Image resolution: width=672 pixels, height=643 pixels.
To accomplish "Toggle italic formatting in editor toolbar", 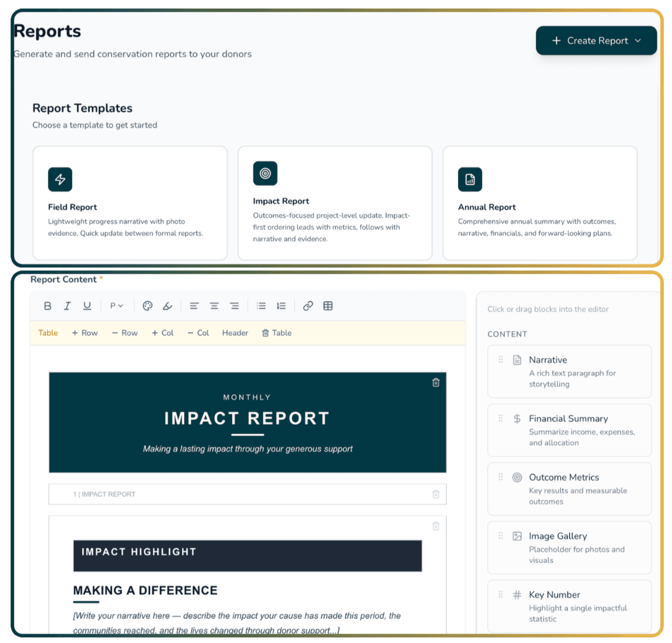I will tap(67, 306).
